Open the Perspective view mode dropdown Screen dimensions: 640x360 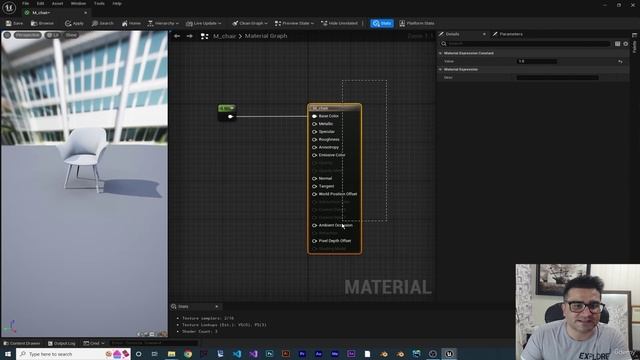(x=27, y=35)
